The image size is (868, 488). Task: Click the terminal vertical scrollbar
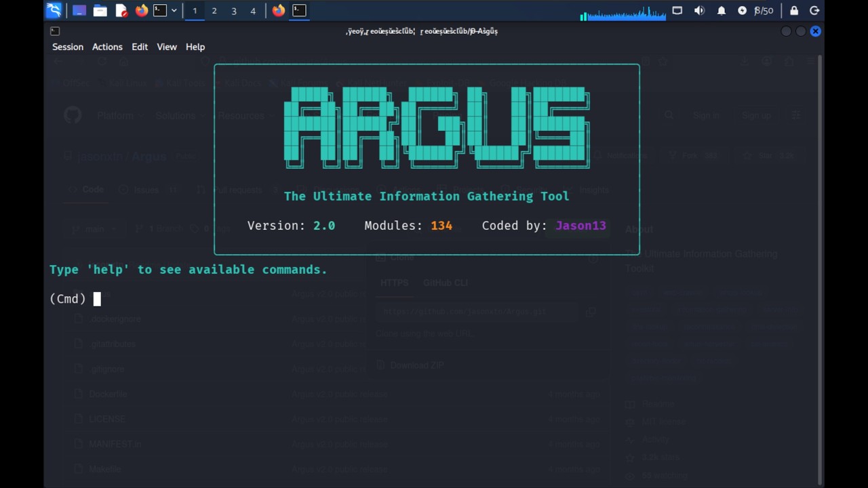coord(821,271)
